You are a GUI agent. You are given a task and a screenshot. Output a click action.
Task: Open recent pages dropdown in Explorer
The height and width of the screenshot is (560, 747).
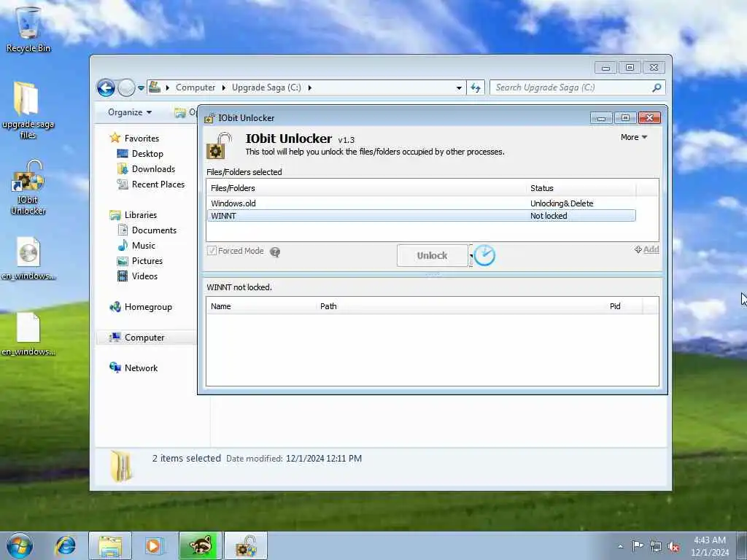[x=141, y=88]
